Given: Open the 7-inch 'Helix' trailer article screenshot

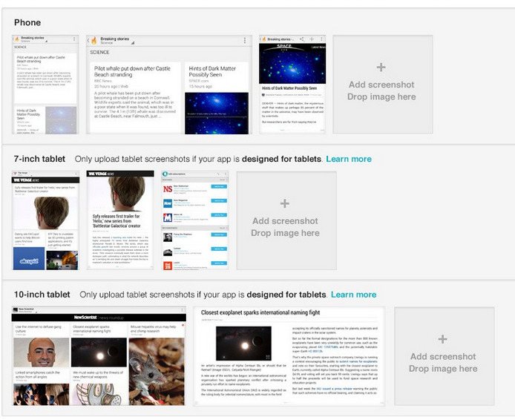Looking at the screenshot, I should pyautogui.click(x=120, y=220).
